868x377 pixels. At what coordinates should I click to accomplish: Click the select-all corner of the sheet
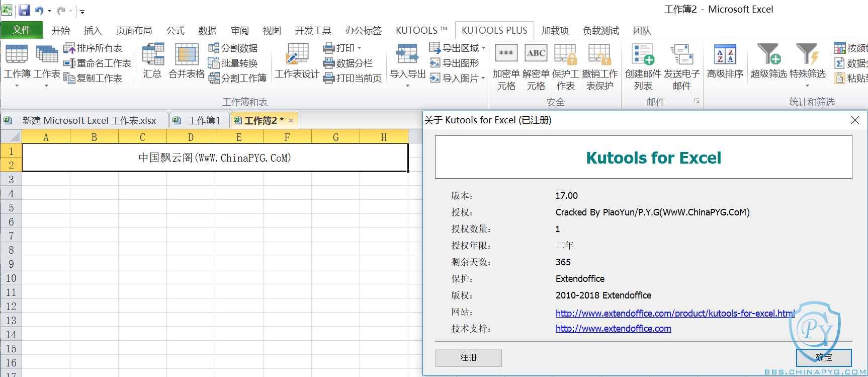click(x=11, y=137)
